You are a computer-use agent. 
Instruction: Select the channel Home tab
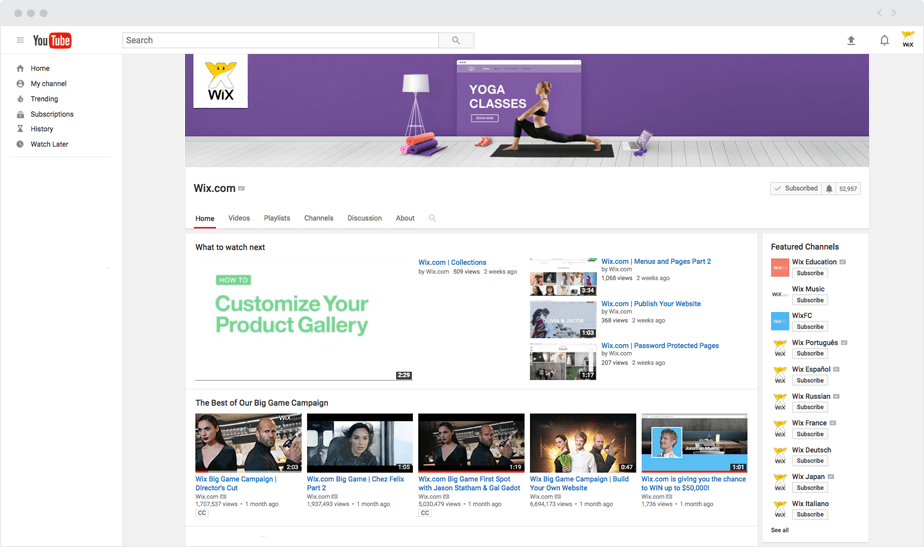204,219
